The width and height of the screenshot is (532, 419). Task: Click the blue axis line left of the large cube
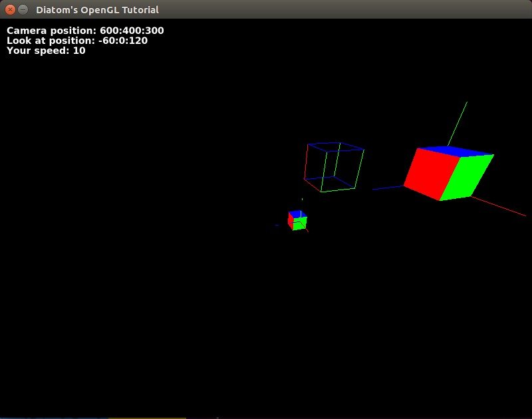387,188
